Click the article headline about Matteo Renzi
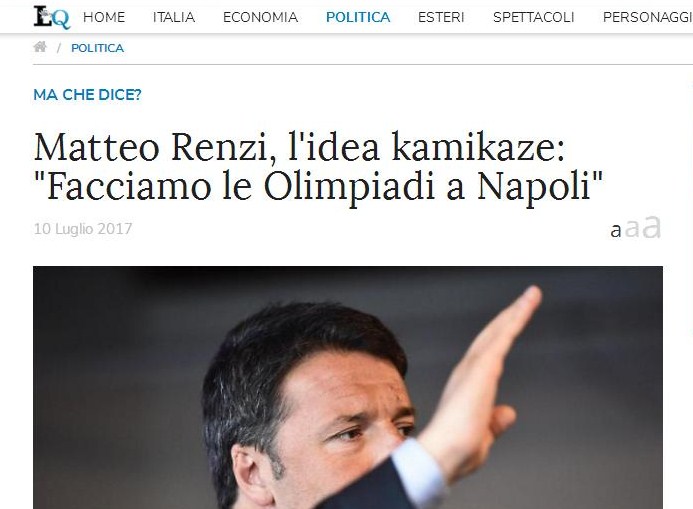Screen dimensions: 693x509 pos(318,166)
